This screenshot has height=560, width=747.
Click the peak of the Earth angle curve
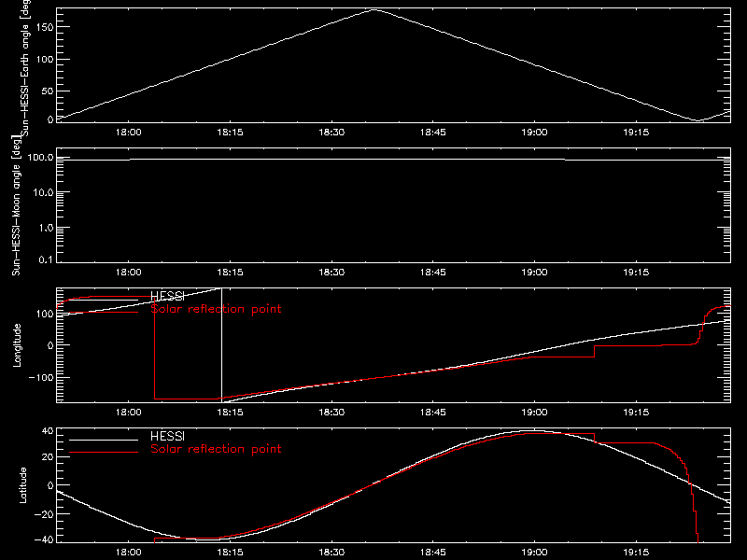click(x=374, y=9)
